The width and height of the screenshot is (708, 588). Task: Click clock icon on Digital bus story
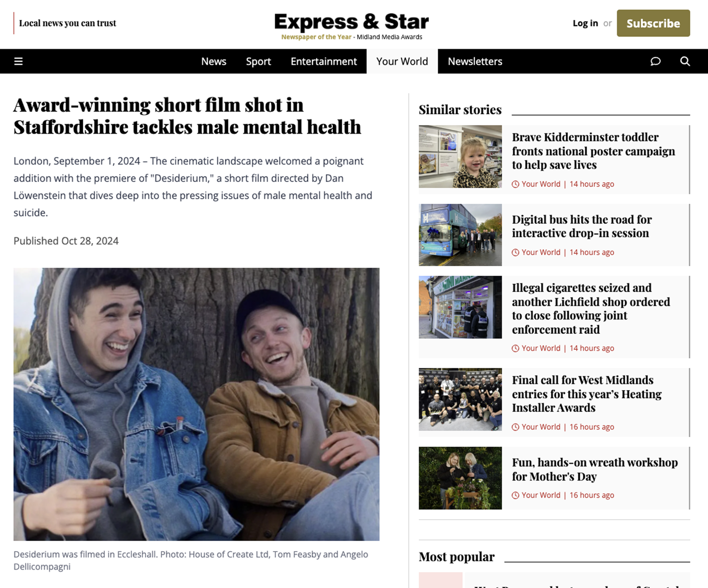(515, 252)
